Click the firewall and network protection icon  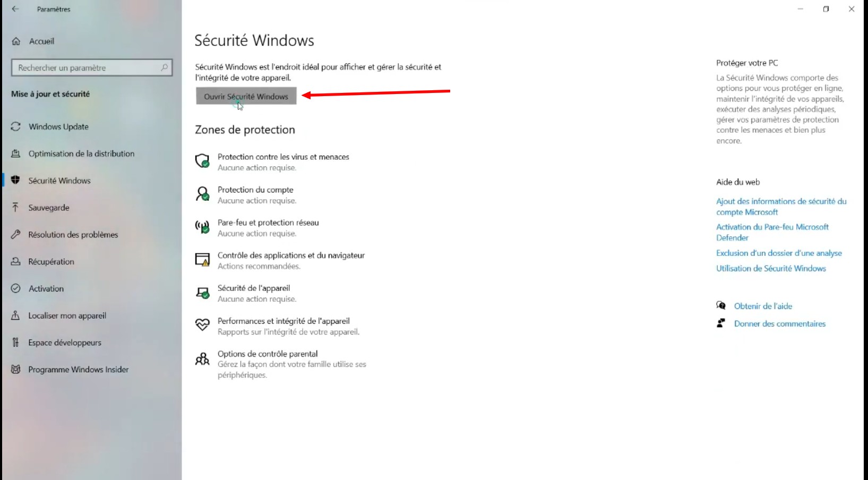coord(202,227)
